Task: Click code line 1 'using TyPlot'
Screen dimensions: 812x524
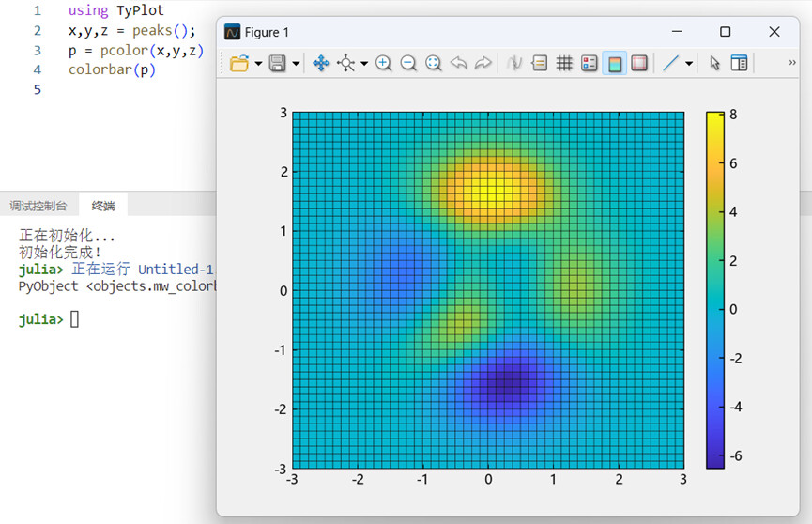Action: pyautogui.click(x=116, y=10)
